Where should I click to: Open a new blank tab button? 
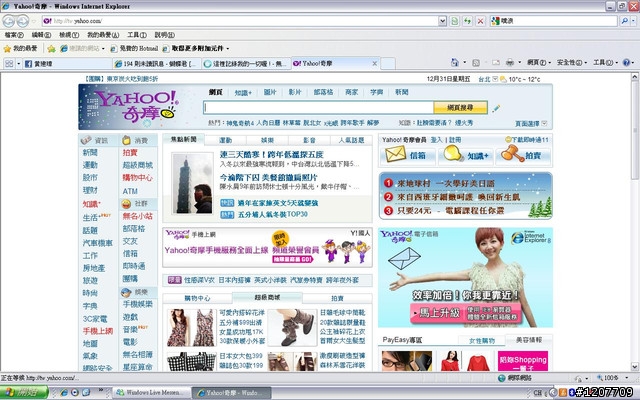click(x=388, y=64)
